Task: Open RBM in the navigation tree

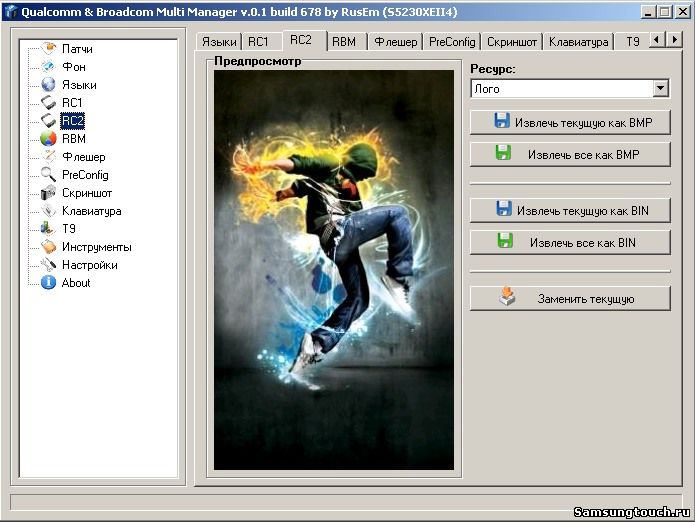Action: (74, 139)
